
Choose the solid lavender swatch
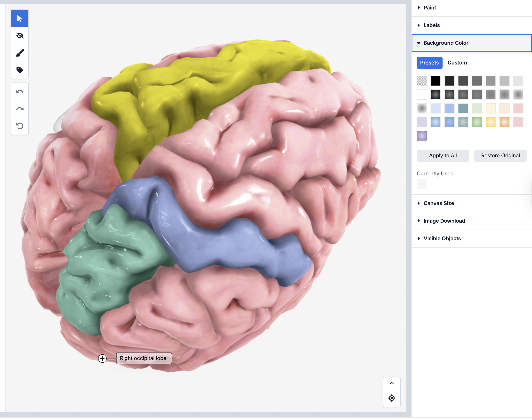(x=422, y=122)
